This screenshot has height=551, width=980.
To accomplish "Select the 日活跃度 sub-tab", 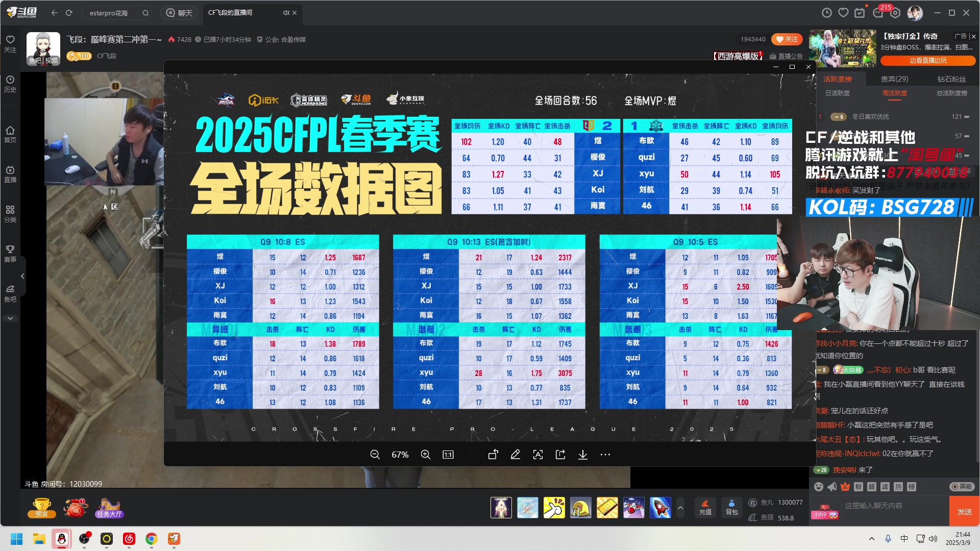I will (838, 93).
